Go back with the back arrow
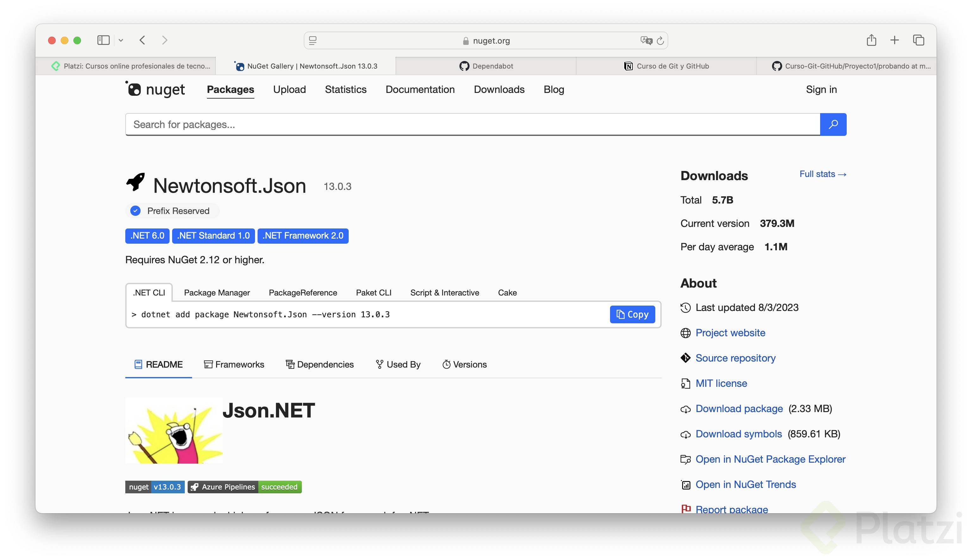 coord(142,40)
